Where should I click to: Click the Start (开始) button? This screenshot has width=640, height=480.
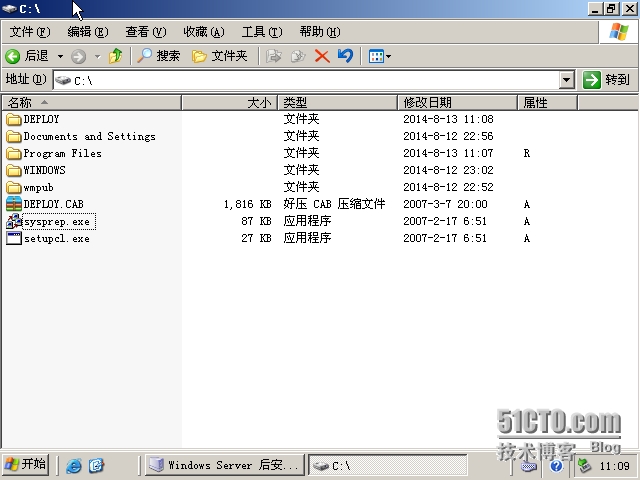[25, 465]
